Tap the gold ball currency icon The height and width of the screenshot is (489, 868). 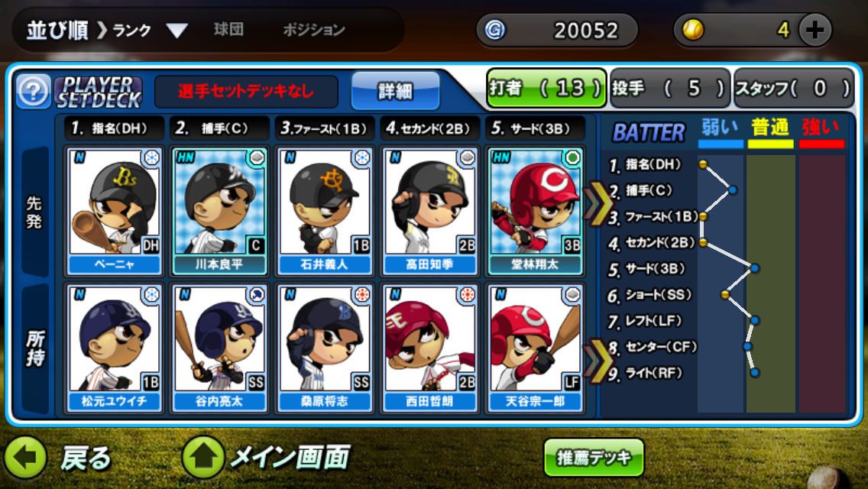692,29
